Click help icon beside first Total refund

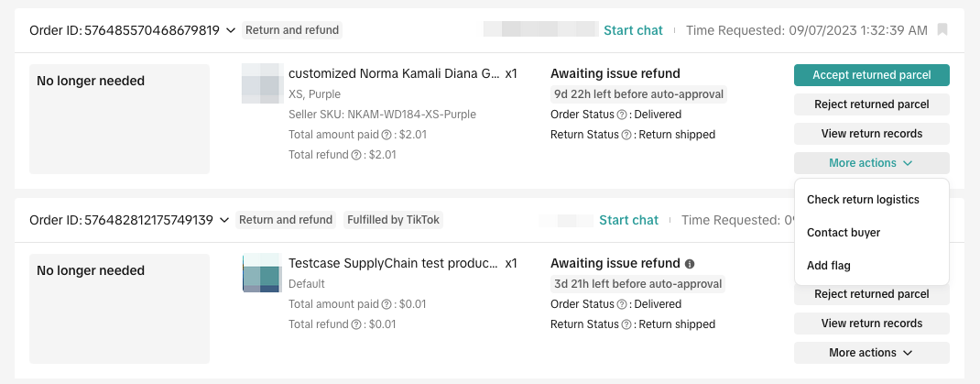click(356, 155)
